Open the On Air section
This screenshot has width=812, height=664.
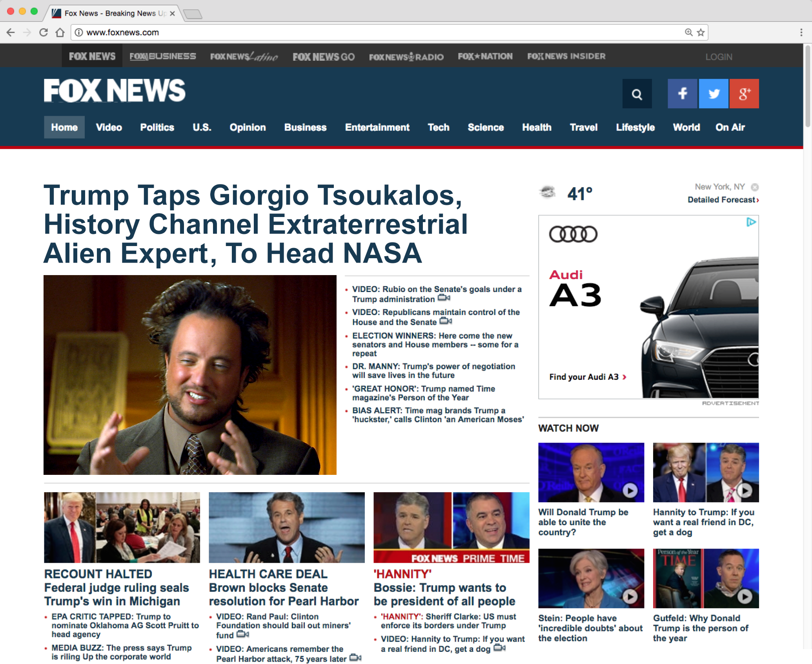(x=730, y=127)
